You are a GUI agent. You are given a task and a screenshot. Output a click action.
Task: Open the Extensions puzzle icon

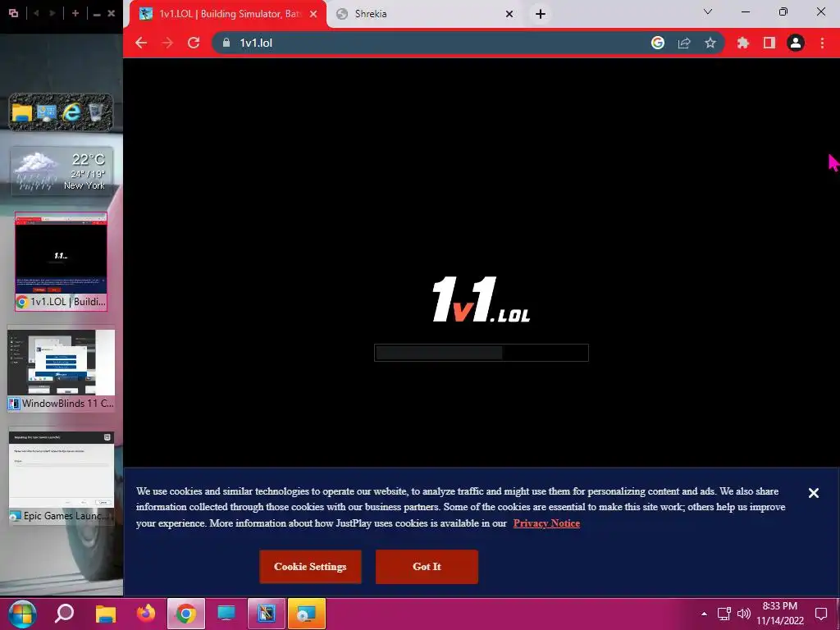[742, 43]
